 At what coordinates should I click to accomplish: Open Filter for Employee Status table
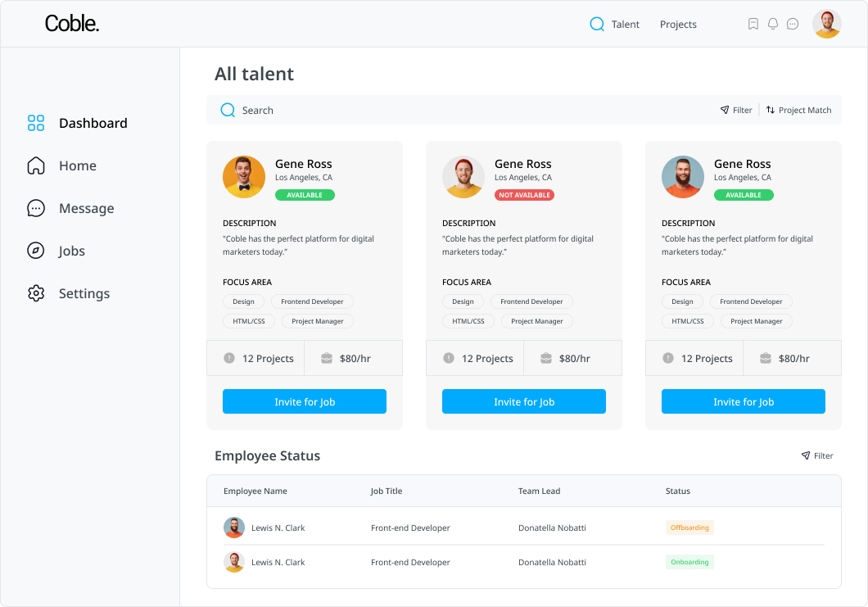[817, 455]
